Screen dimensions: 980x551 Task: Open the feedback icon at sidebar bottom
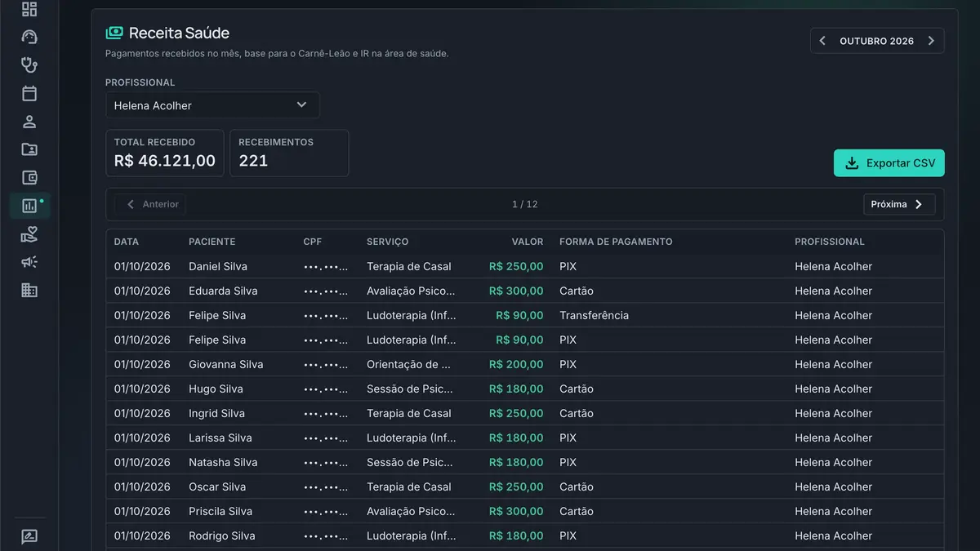click(29, 537)
